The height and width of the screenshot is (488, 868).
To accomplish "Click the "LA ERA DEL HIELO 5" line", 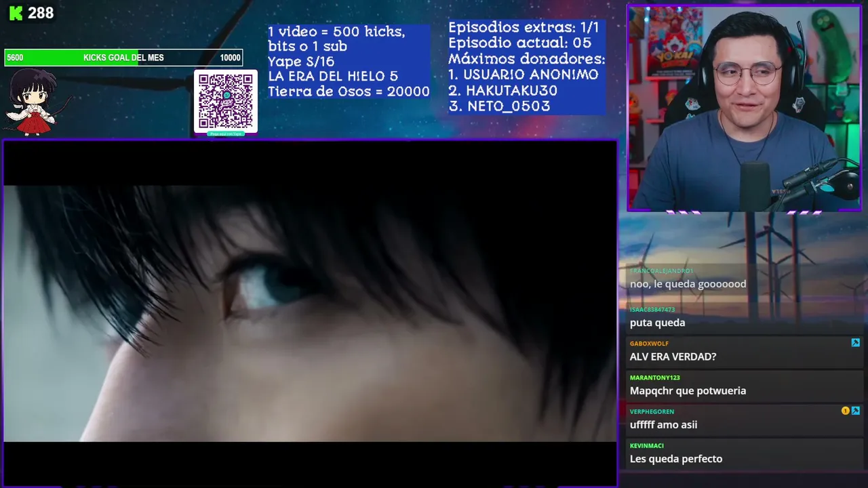I will pyautogui.click(x=333, y=77).
